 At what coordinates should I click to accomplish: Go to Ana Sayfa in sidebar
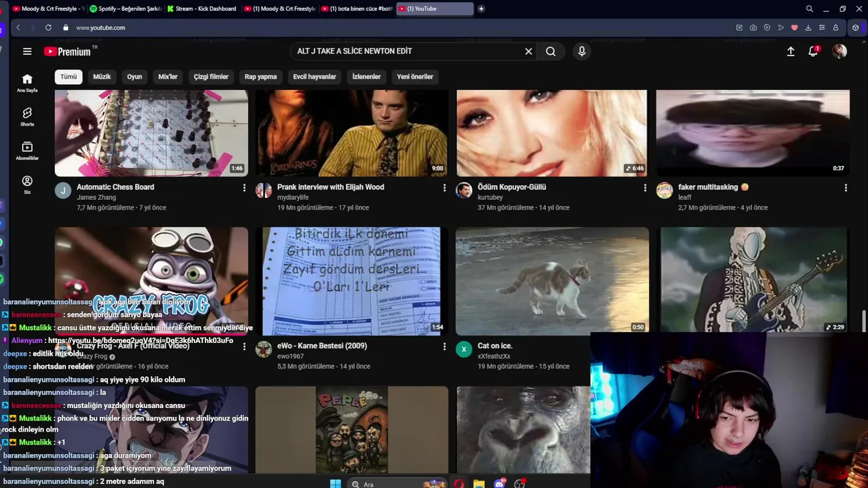[x=27, y=83]
